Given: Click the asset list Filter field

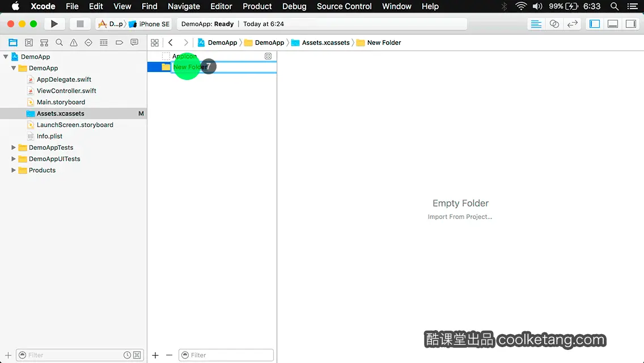Looking at the screenshot, I should 226,355.
